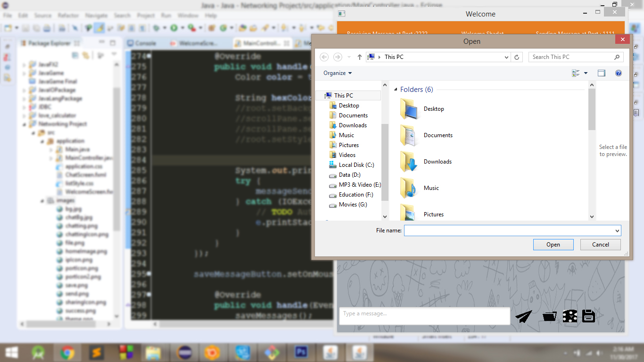The image size is (644, 362).
Task: Open recent locations arrow beside Forward
Action: click(x=349, y=57)
